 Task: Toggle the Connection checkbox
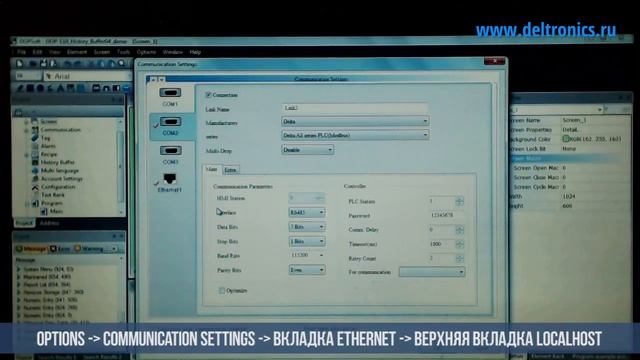click(208, 95)
